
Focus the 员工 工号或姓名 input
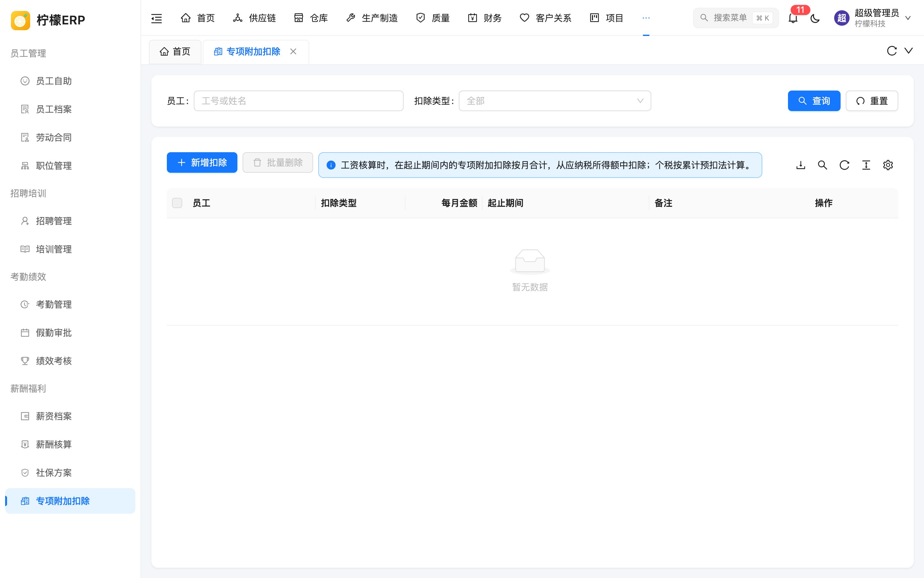299,101
